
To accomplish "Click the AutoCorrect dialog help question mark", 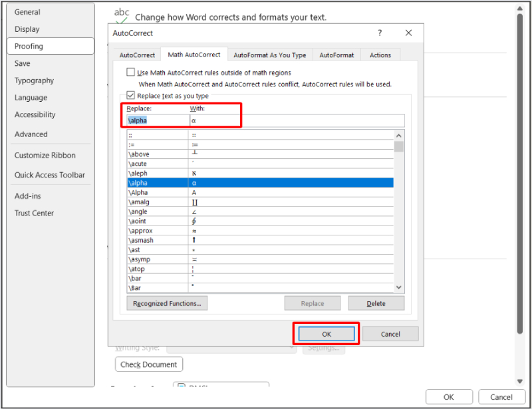I will pyautogui.click(x=380, y=33).
